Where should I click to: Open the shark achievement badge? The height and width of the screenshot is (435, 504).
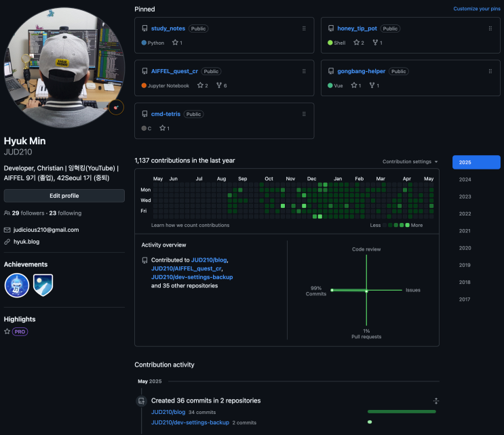click(x=17, y=285)
